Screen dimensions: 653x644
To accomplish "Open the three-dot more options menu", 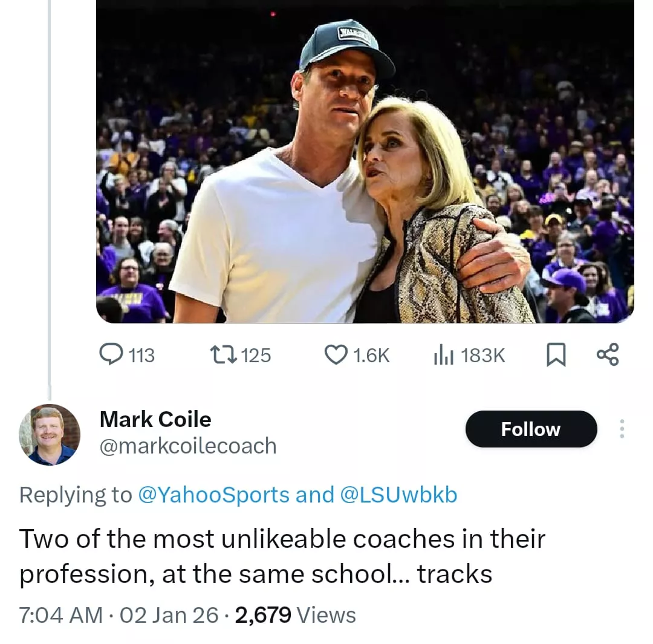I will tap(622, 429).
